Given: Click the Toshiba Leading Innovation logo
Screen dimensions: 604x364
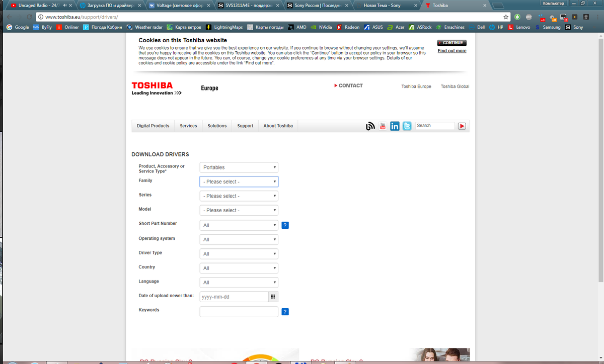Looking at the screenshot, I should [x=157, y=88].
